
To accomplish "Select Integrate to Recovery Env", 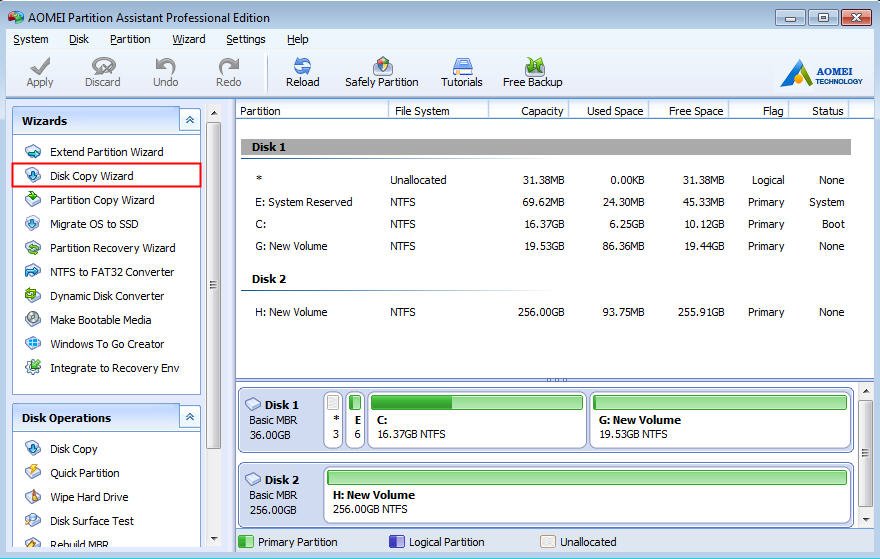I will tap(114, 368).
